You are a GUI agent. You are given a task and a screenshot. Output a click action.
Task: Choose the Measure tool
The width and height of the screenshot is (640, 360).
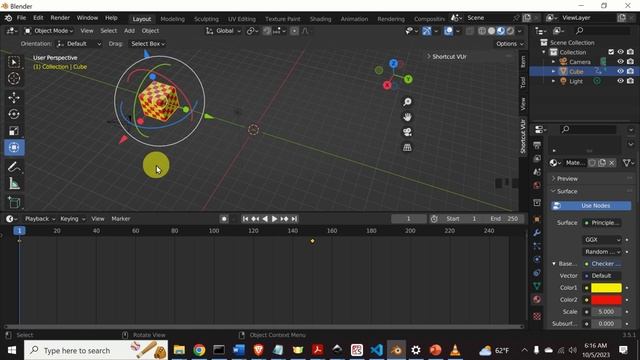point(14,183)
